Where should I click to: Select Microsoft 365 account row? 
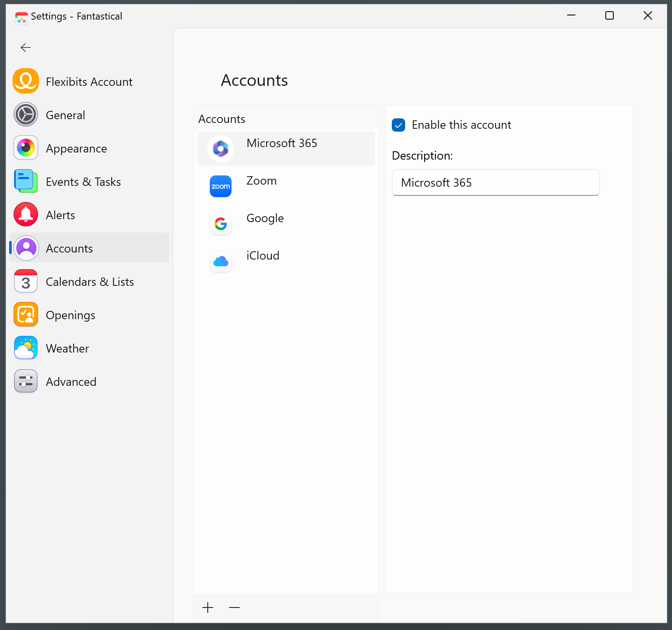(286, 149)
